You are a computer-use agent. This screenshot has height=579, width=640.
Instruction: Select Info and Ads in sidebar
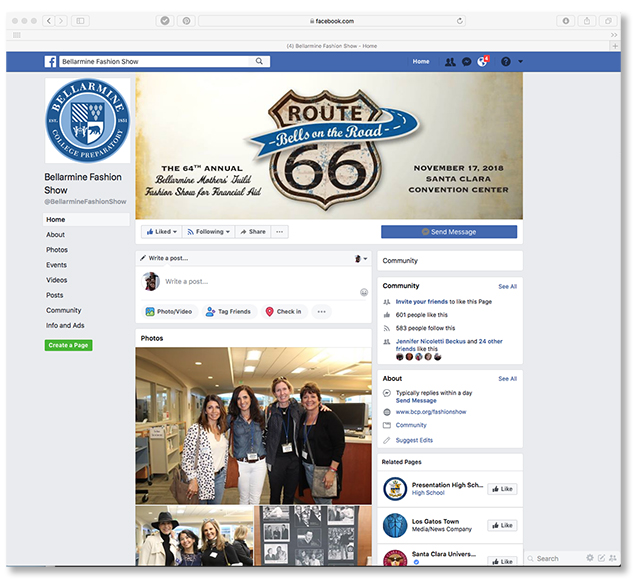tap(65, 325)
